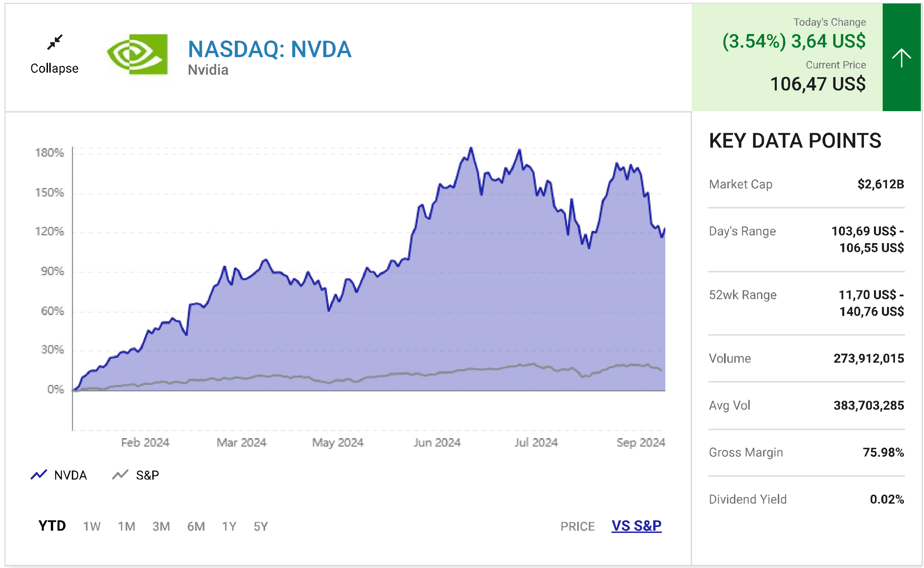Click the Collapse label text
Screen dimensions: 924x568
(x=55, y=68)
